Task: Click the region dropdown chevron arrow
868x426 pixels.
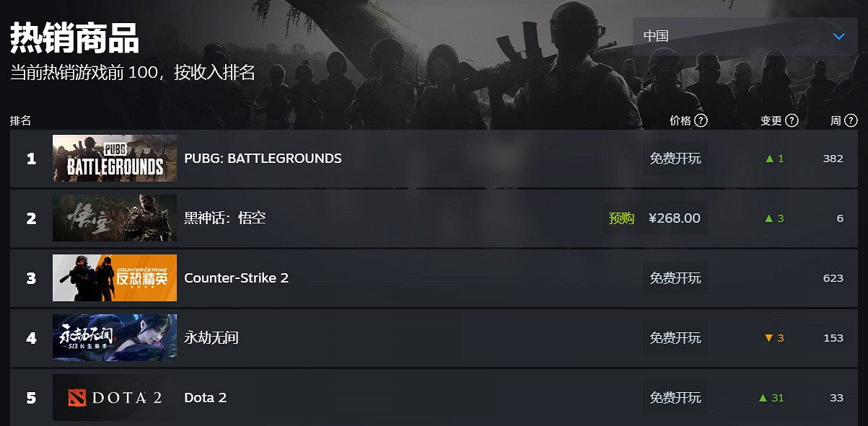Action: (x=838, y=36)
